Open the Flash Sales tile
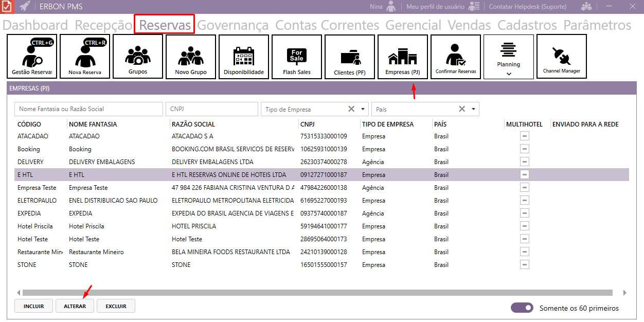This screenshot has height=322, width=644. pos(297,57)
